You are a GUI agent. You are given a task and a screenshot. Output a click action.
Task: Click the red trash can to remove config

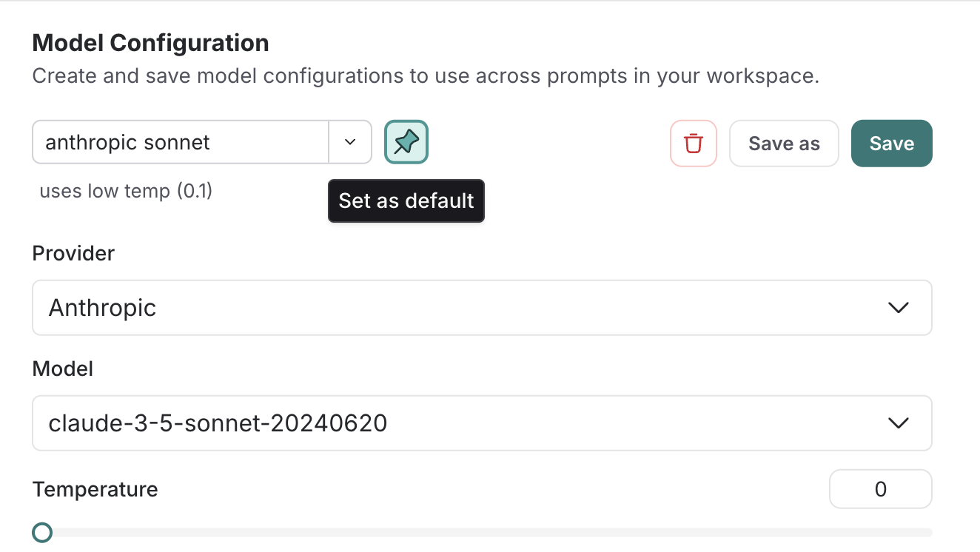pyautogui.click(x=694, y=143)
